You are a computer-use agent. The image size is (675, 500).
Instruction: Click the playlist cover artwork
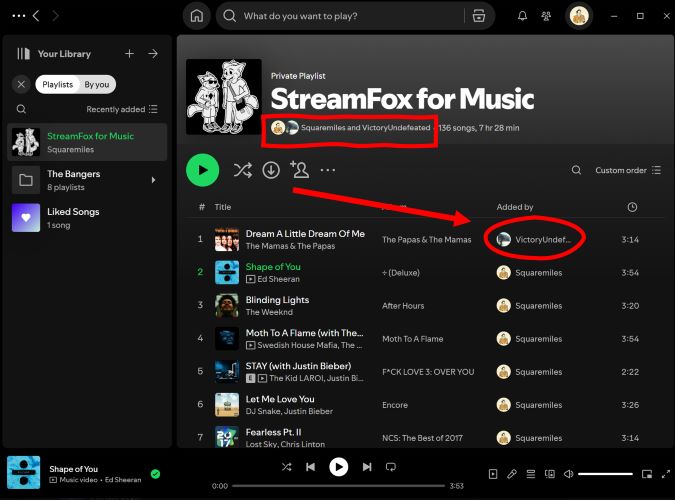coord(223,97)
